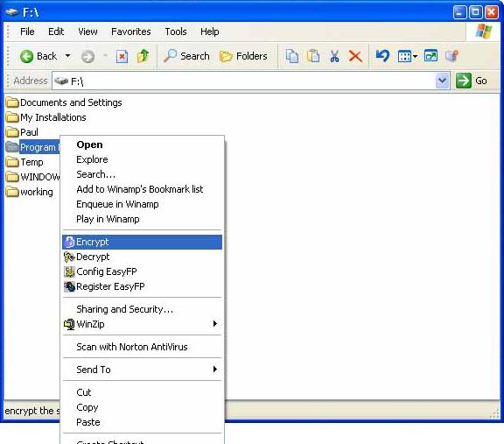Expand the Address bar dropdown
The image size is (504, 444).
click(x=442, y=81)
